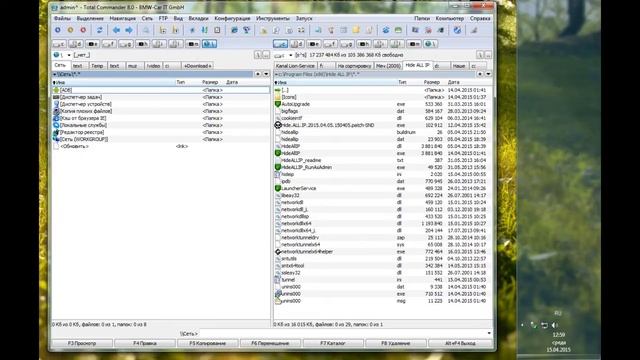This screenshot has height=360, width=640.
Task: Select the tunnel ini file
Action: coord(383,280)
